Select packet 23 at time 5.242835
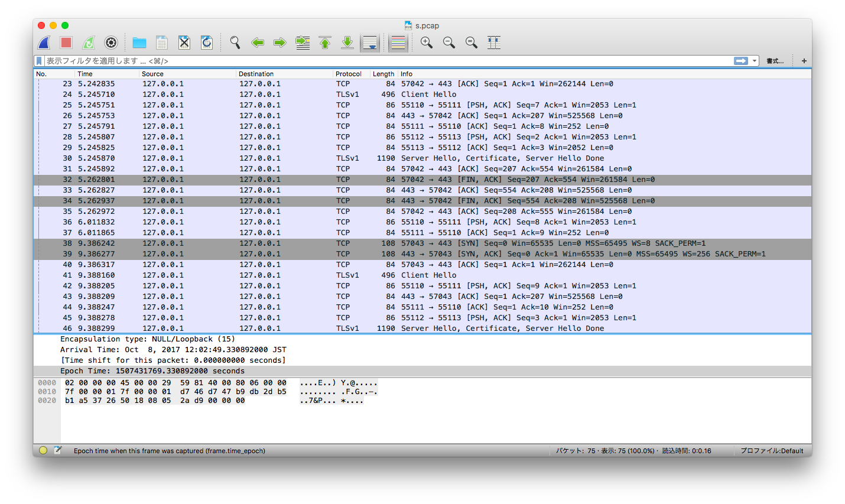This screenshot has width=845, height=504. coord(422,84)
